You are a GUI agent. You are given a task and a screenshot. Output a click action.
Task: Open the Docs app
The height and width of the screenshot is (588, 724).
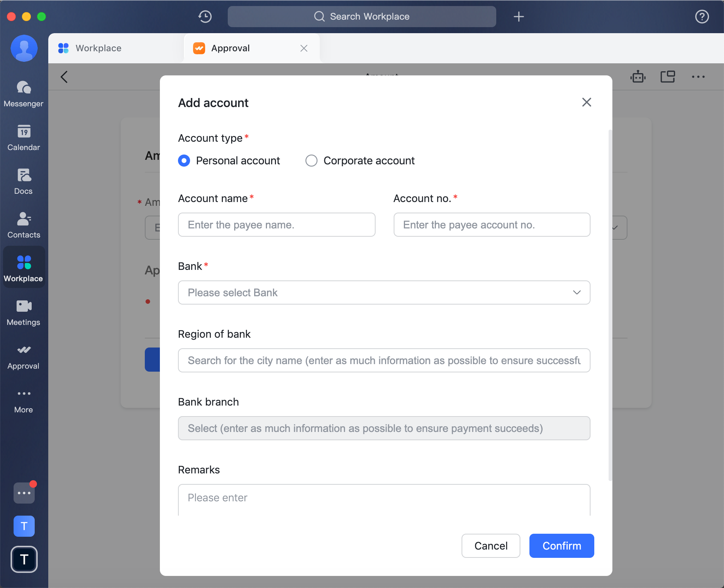click(x=23, y=181)
